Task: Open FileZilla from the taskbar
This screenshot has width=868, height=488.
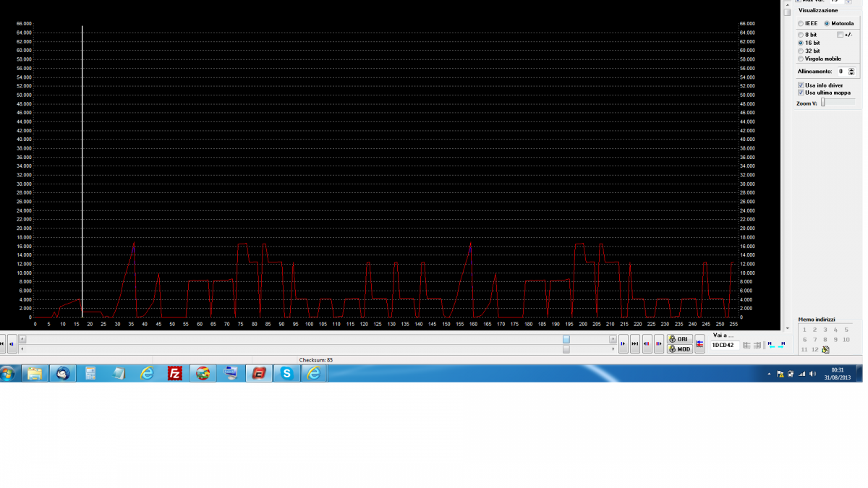Action: pyautogui.click(x=174, y=373)
